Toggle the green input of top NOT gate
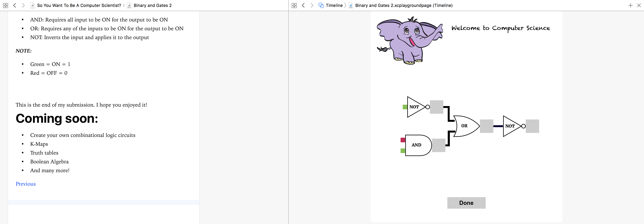The height and width of the screenshot is (224, 644). tap(405, 107)
